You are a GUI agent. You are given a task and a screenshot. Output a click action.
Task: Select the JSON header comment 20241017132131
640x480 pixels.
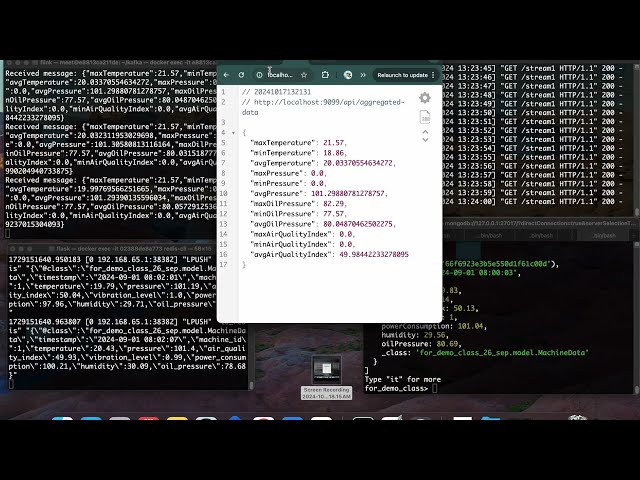(276, 92)
